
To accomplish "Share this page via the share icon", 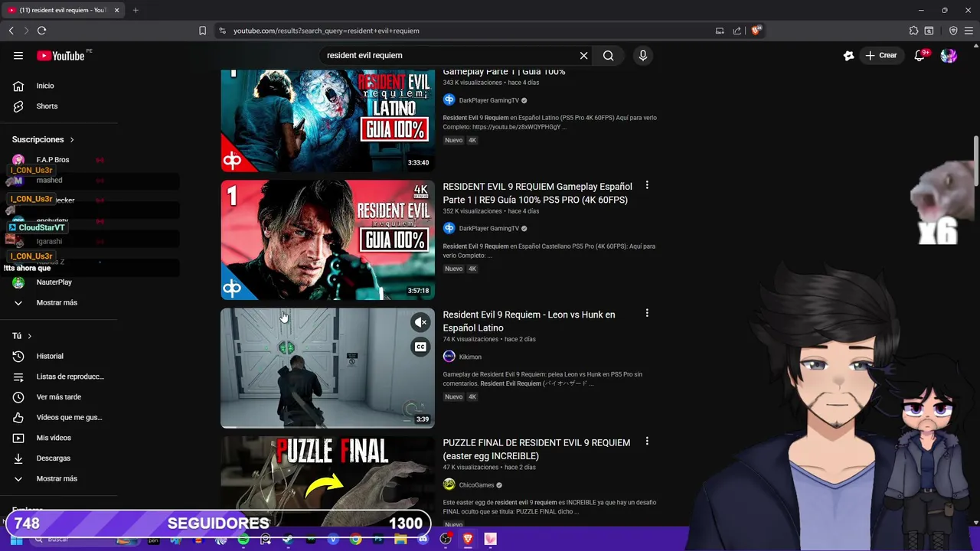I will (x=737, y=31).
